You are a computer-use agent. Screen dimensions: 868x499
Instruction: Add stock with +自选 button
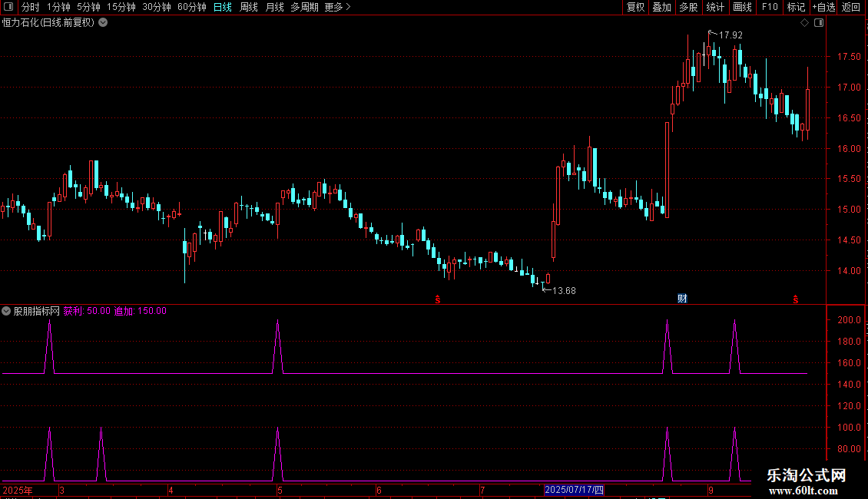[x=823, y=7]
